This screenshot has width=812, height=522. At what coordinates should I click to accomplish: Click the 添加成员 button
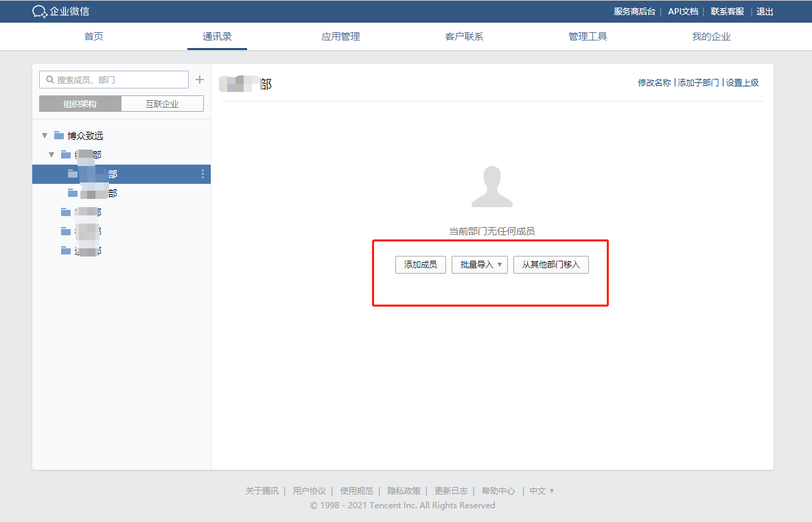click(421, 265)
